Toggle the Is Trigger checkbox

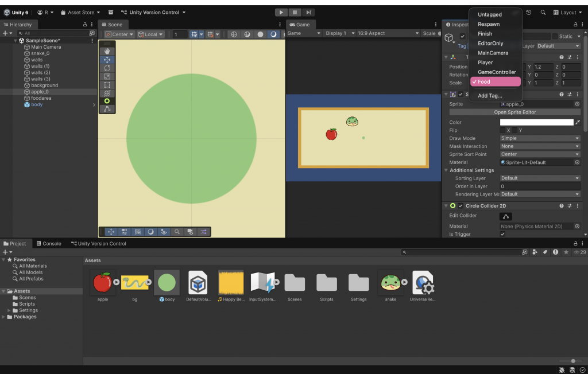[x=502, y=234]
